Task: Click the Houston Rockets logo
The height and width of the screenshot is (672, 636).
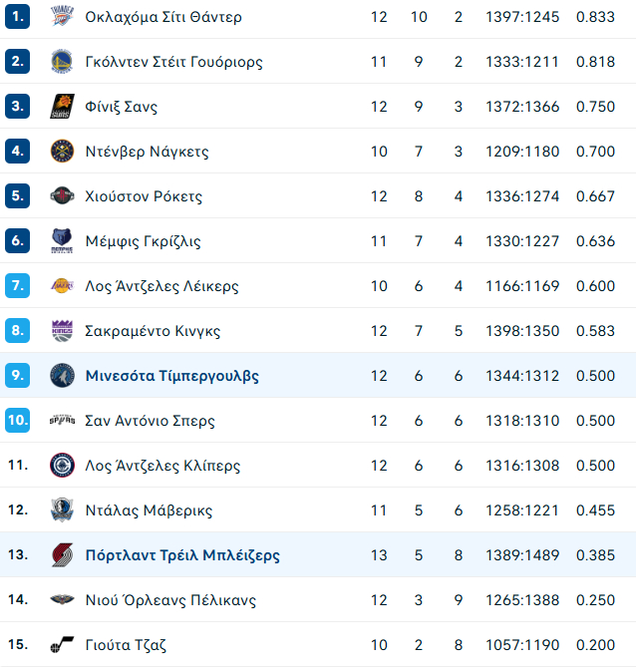Action: pos(62,195)
